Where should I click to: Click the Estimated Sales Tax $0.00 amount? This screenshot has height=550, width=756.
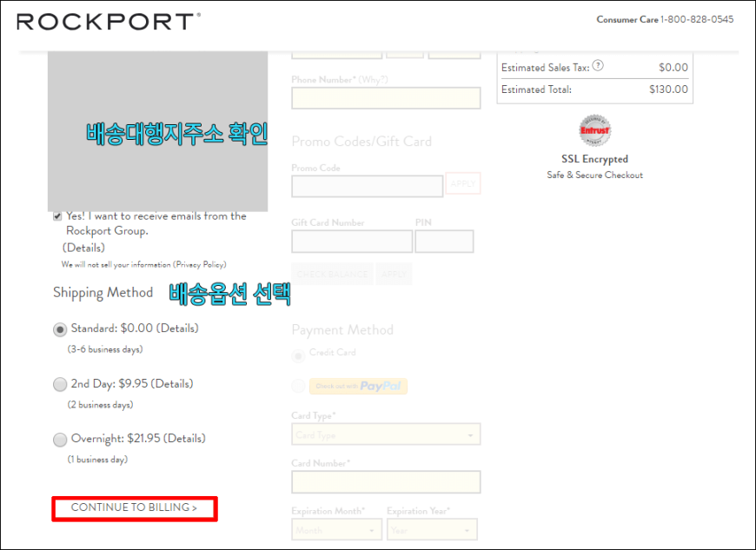tap(673, 68)
